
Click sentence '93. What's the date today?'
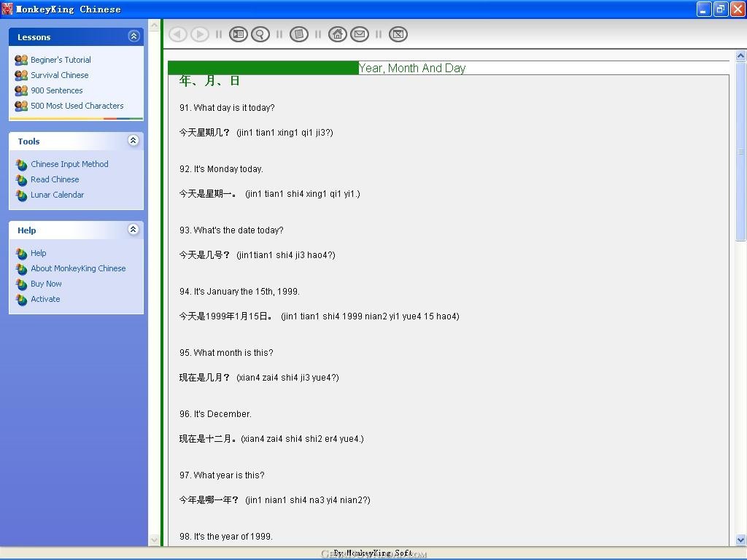point(231,230)
